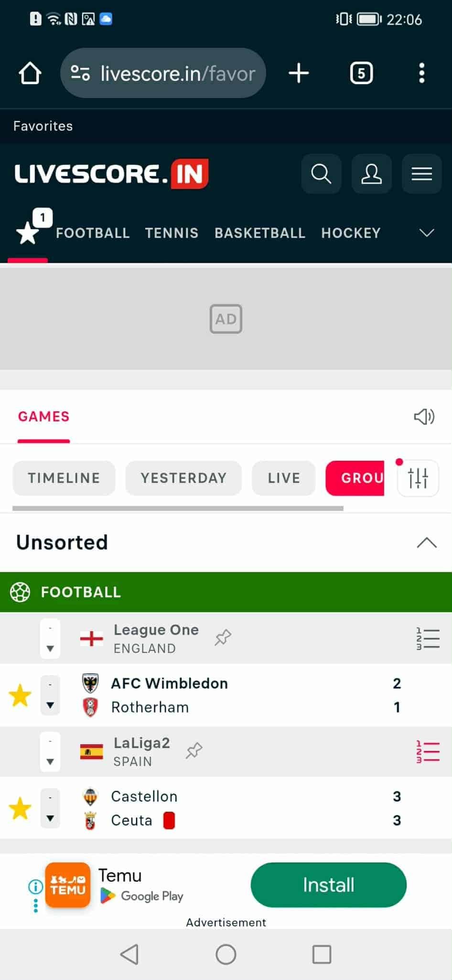Open the AFC Wimbledon team link
Screen dimensions: 452x980
(x=169, y=683)
